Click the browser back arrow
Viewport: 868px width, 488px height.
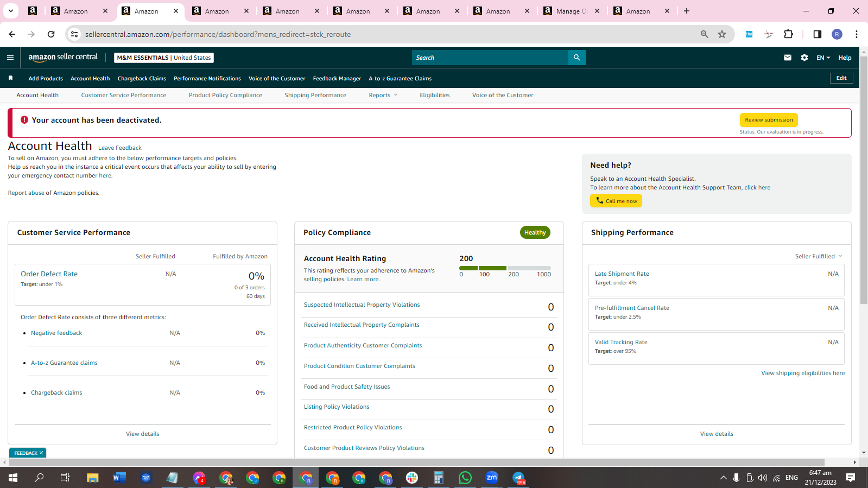point(12,34)
